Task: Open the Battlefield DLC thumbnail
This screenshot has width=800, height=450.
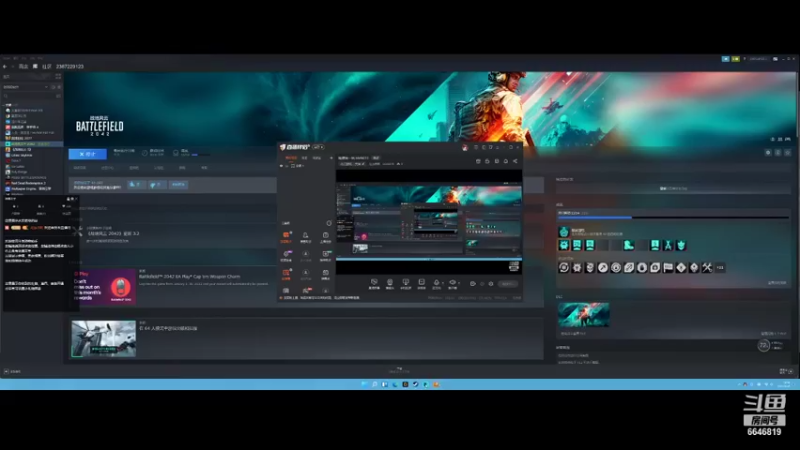Action: point(584,315)
